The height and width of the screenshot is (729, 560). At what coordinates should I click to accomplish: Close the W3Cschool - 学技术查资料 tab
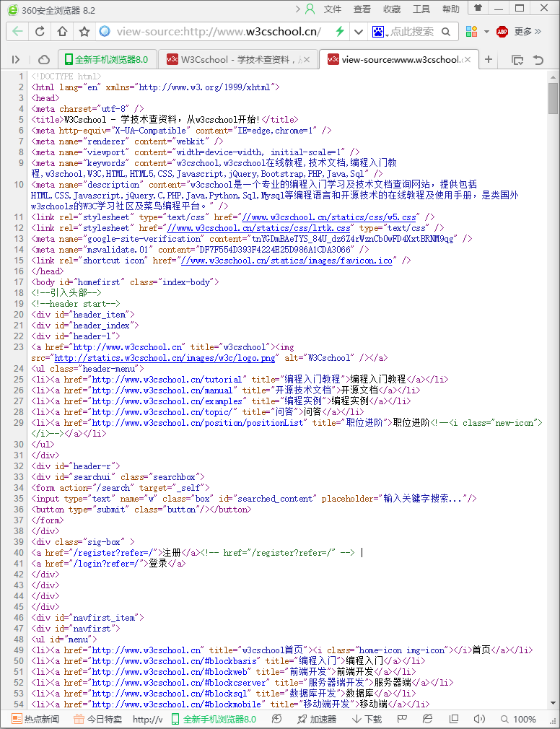(x=307, y=59)
